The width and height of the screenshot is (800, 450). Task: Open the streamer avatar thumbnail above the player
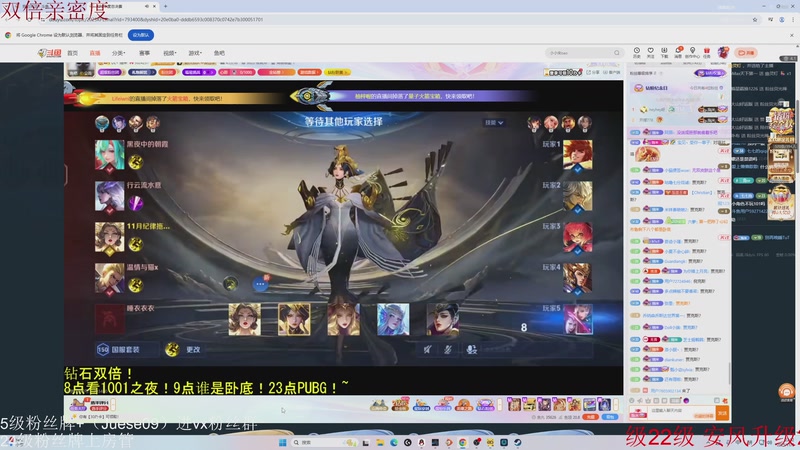click(x=81, y=69)
